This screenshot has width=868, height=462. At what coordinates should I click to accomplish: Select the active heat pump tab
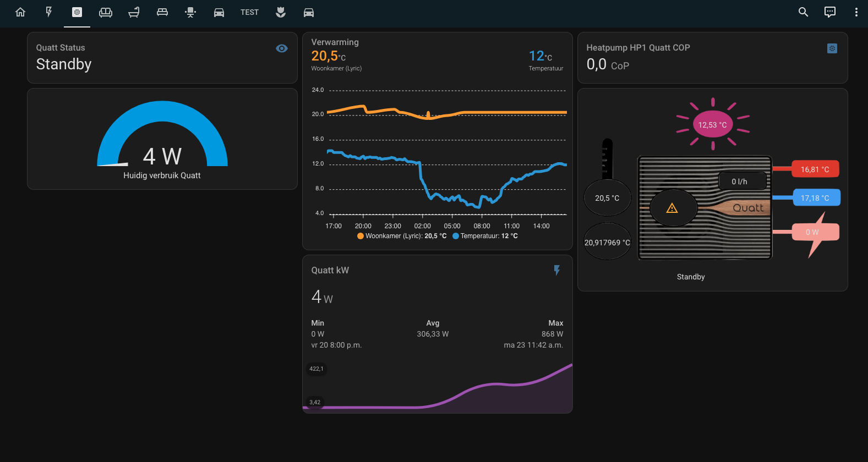tap(77, 12)
